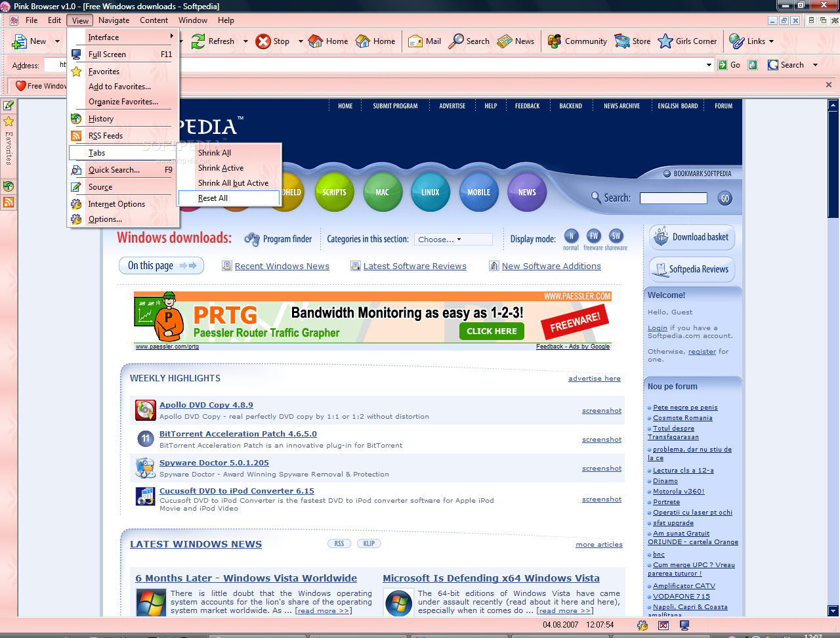Select Shrink All but Active
This screenshot has width=840, height=638.
(x=229, y=183)
